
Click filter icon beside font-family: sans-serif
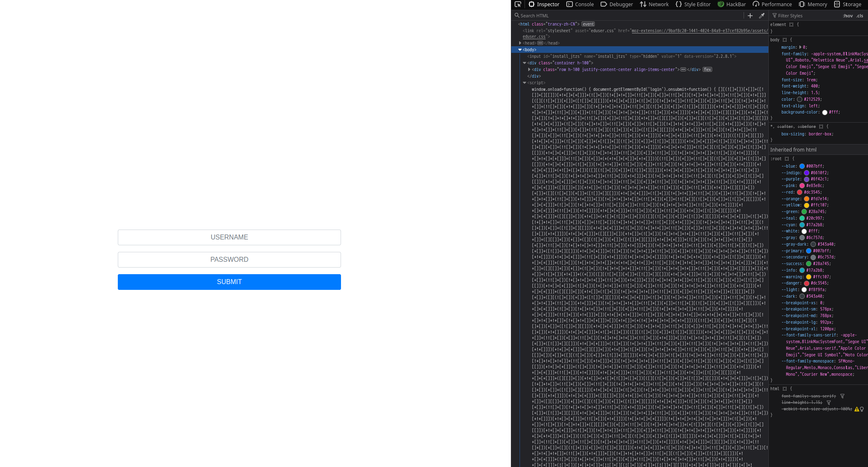tap(842, 396)
